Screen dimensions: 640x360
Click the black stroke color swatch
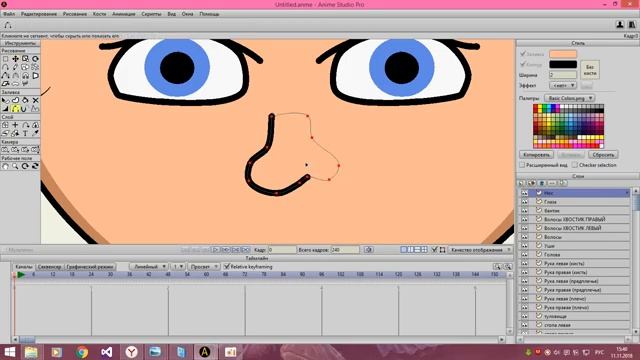coord(563,64)
